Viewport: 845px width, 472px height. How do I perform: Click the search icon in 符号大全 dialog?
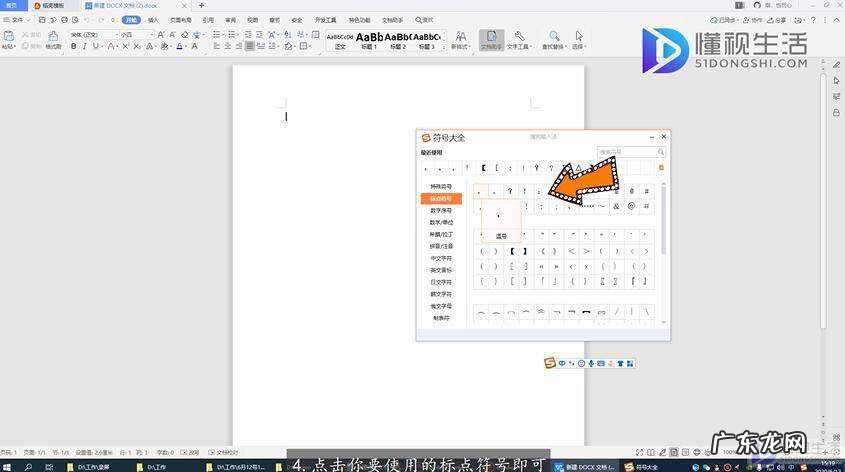coord(661,153)
